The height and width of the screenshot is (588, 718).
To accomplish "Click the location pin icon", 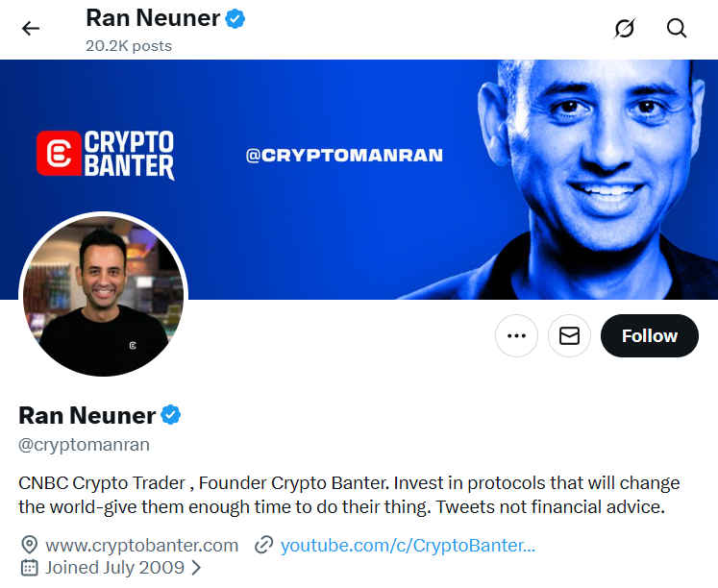I will click(x=29, y=546).
